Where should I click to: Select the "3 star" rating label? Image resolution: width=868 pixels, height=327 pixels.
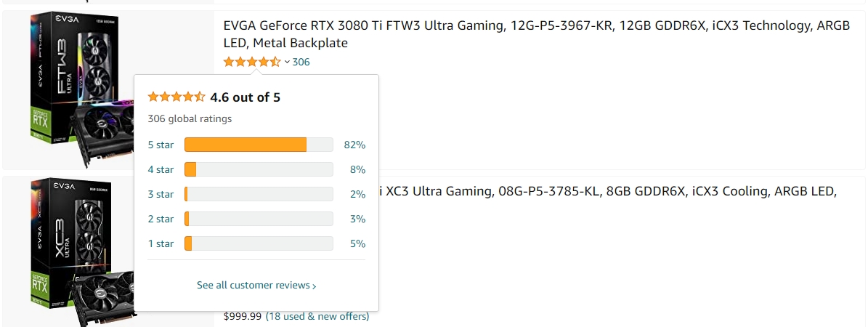[161, 194]
